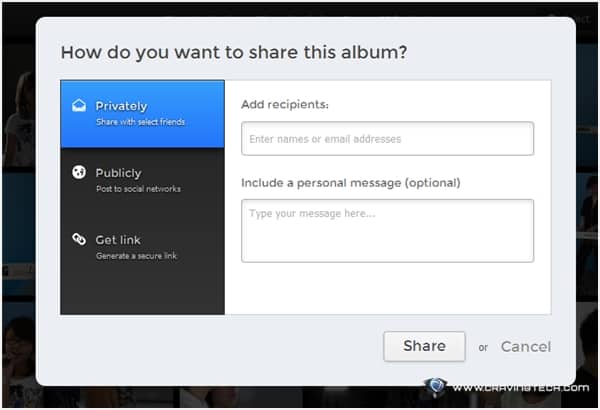600x410 pixels.
Task: Click the Share button
Action: coord(424,346)
